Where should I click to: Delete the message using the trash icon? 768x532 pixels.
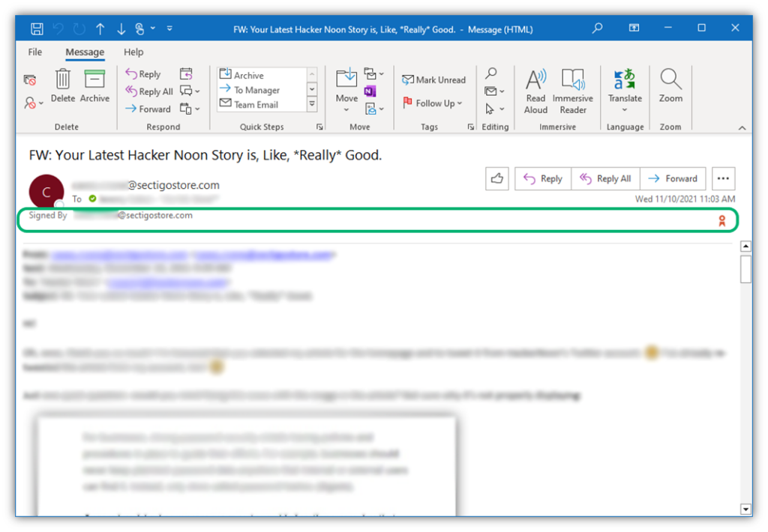point(63,85)
